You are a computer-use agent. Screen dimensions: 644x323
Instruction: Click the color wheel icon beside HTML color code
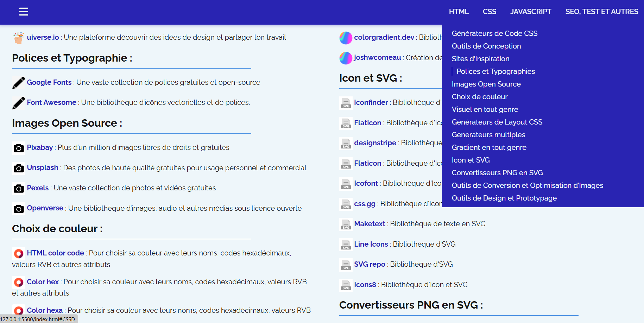[x=19, y=253]
